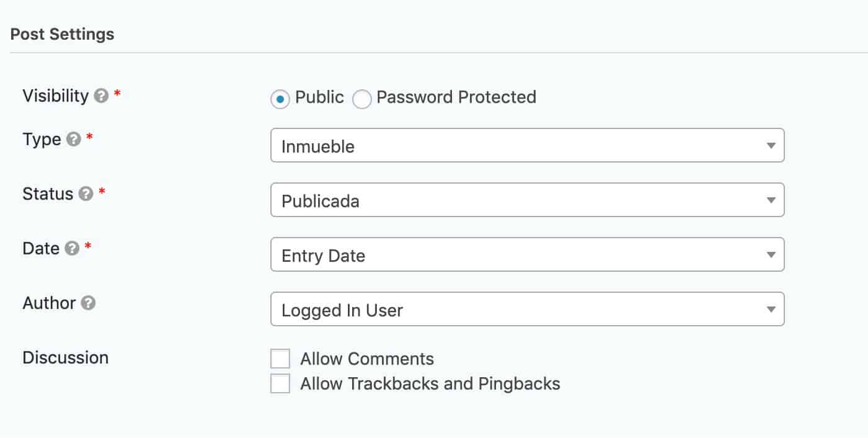This screenshot has height=438, width=868.
Task: Click the question mark icon next to Status
Action: (86, 195)
